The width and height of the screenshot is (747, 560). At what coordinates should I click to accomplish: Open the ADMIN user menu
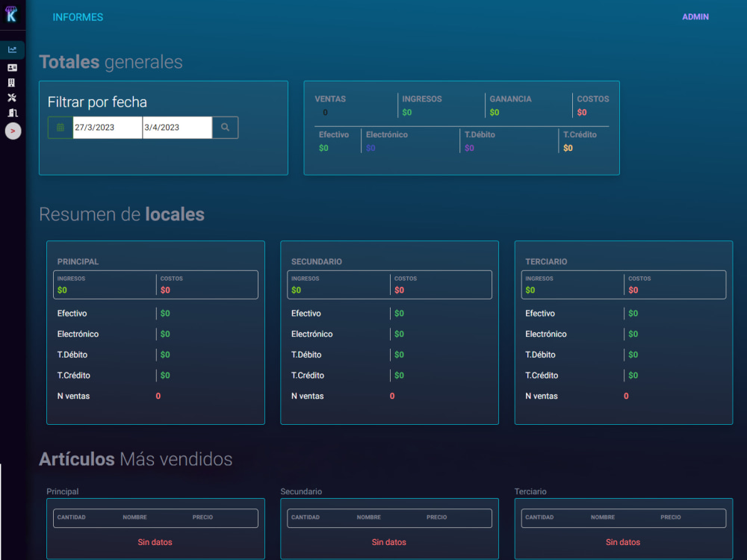click(695, 16)
